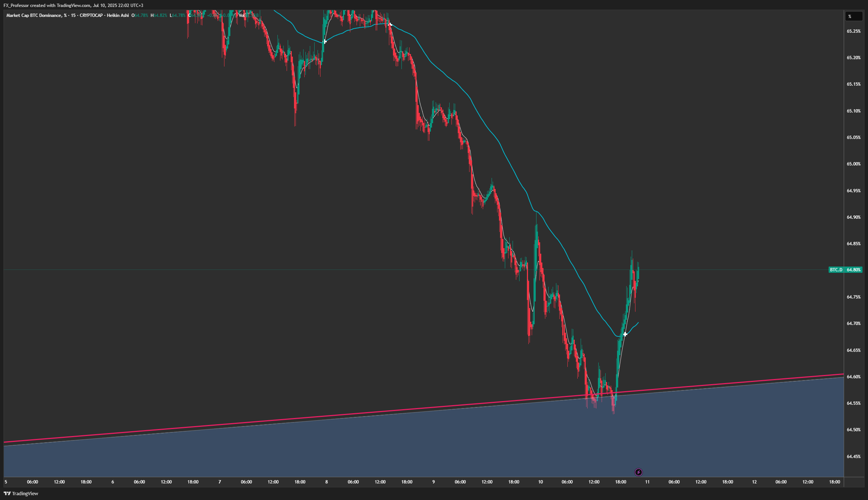
Task: Click the TradingView logo at bottom left
Action: click(x=21, y=493)
